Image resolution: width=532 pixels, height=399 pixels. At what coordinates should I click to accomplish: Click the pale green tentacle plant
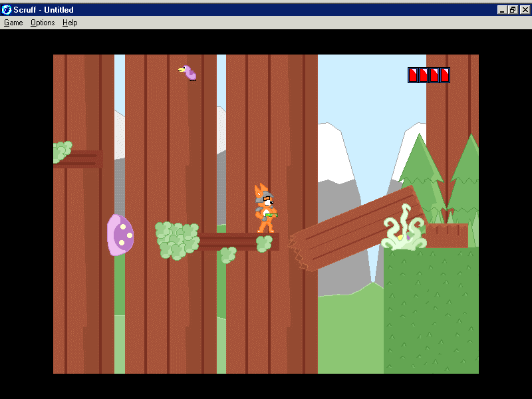(404, 230)
